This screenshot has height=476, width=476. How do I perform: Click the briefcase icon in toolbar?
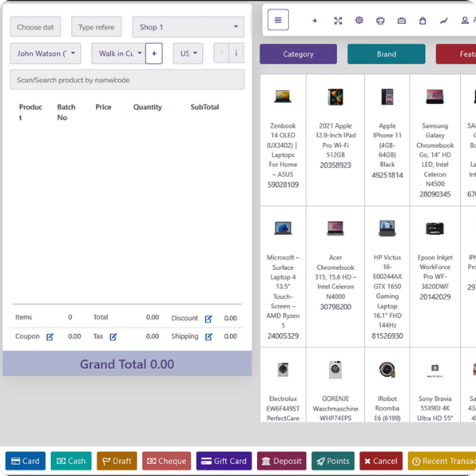tap(401, 21)
